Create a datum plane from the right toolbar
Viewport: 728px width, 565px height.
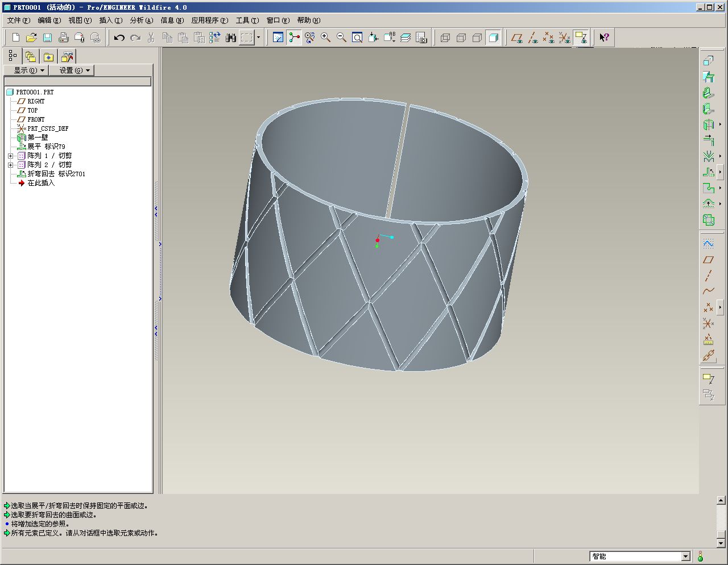708,260
